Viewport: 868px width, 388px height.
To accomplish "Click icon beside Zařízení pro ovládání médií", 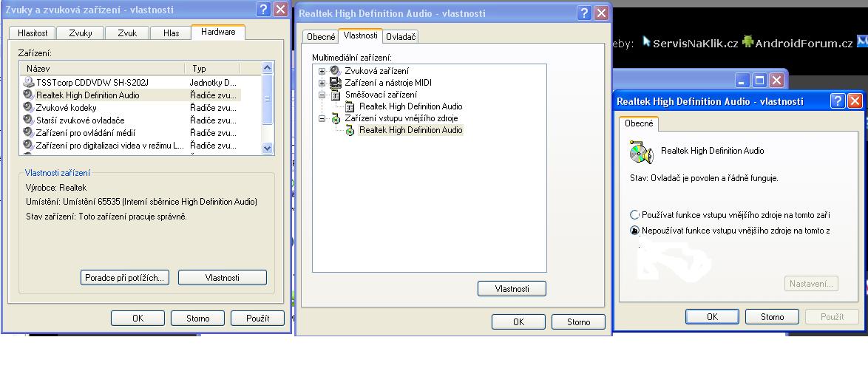I will coord(29,133).
